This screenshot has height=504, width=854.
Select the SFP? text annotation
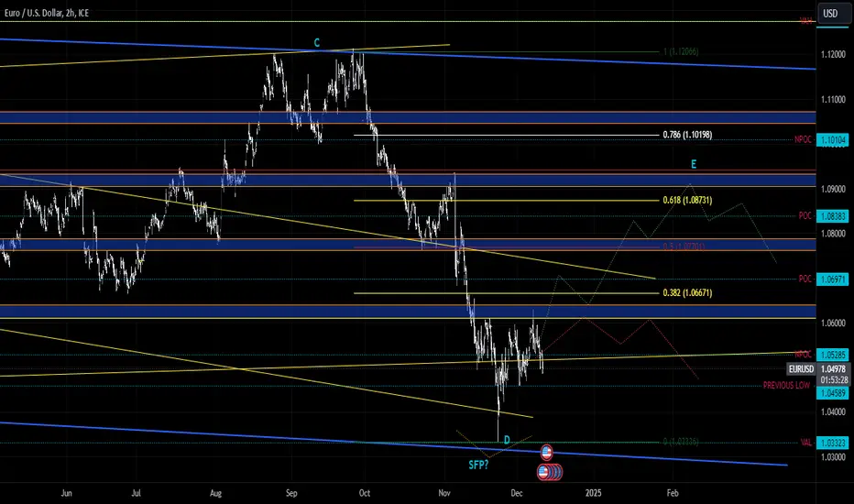[x=478, y=466]
